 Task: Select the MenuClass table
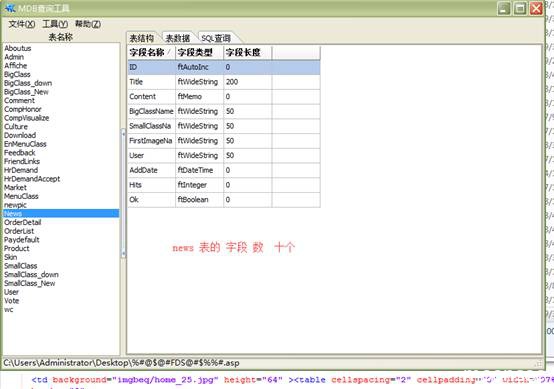(x=21, y=196)
